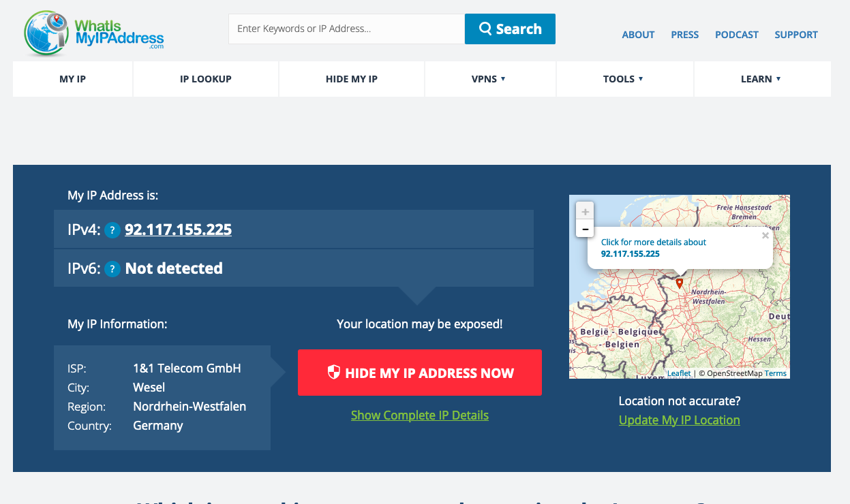Open the PODCAST link in header
This screenshot has width=850, height=504.
pos(736,35)
